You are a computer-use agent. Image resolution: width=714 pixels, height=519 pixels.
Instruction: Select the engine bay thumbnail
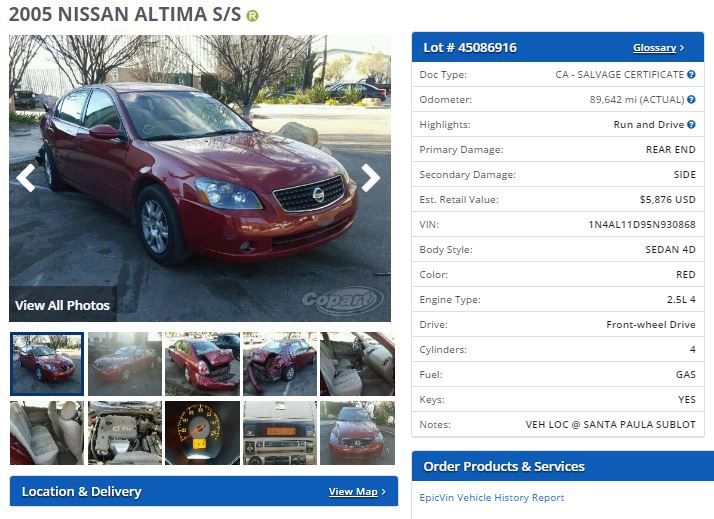click(x=125, y=433)
